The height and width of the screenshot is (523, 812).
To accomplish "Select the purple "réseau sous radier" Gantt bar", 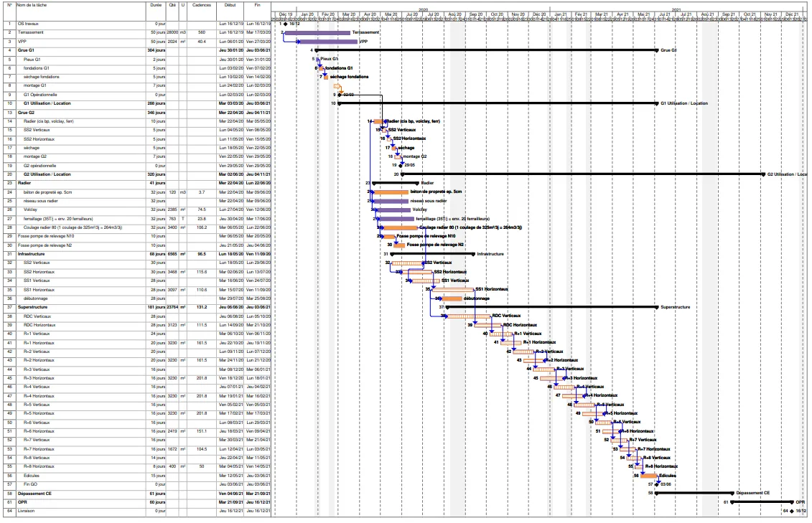I will [x=391, y=201].
